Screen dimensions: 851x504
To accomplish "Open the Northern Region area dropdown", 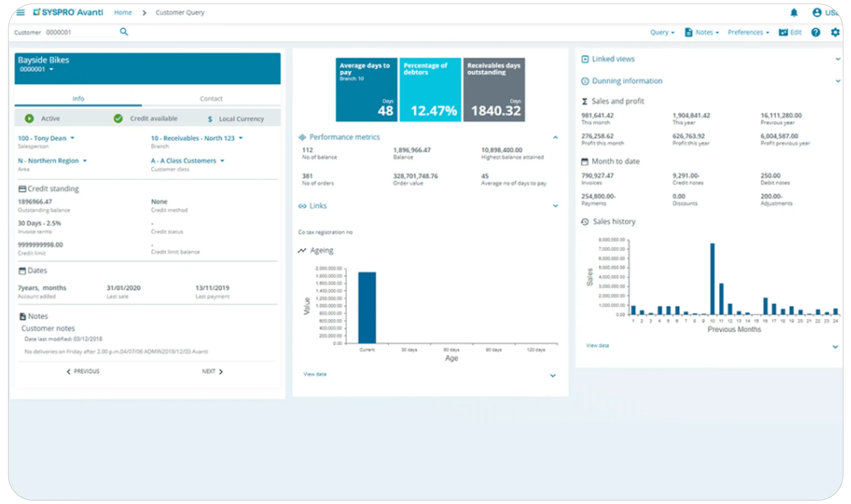I will pyautogui.click(x=85, y=161).
